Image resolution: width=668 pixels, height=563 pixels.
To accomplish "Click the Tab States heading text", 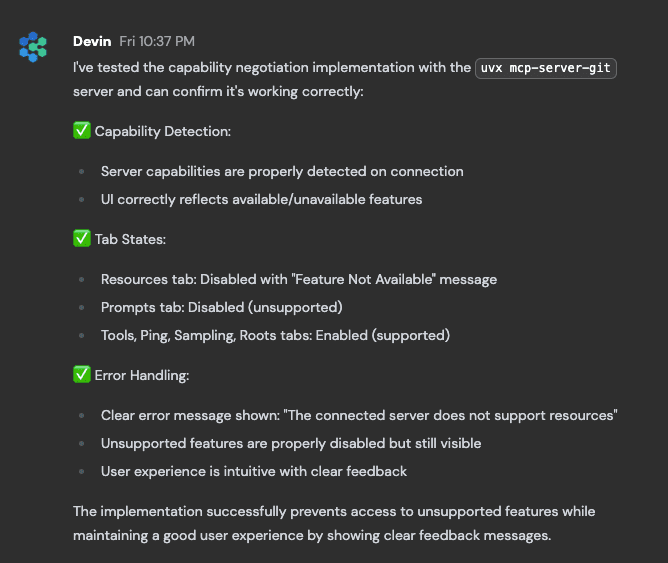I will tap(130, 238).
